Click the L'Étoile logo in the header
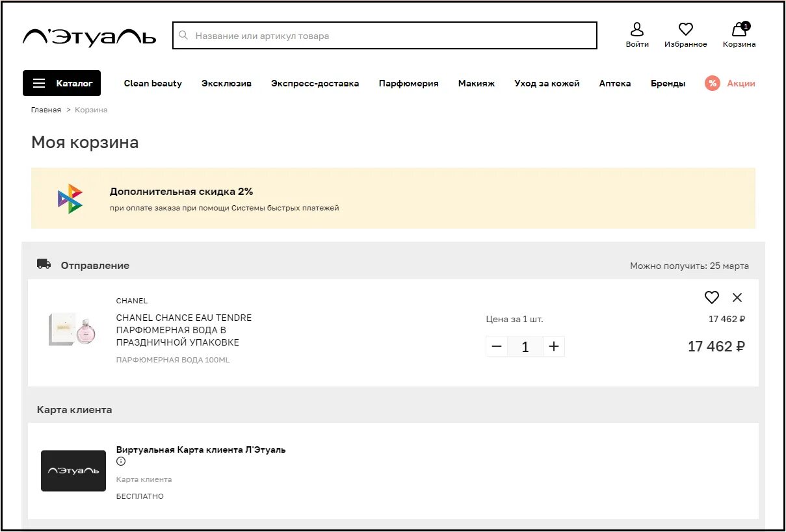 pyautogui.click(x=89, y=36)
